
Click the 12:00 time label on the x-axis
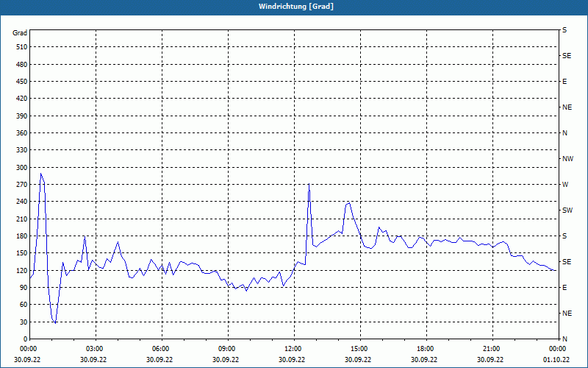[293, 349]
